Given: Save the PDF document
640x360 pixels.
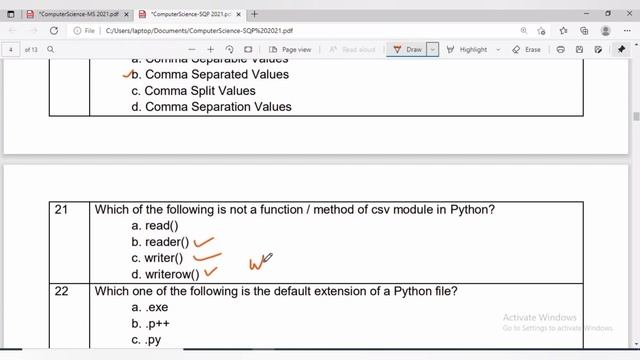Looking at the screenshot, I should pos(580,49).
